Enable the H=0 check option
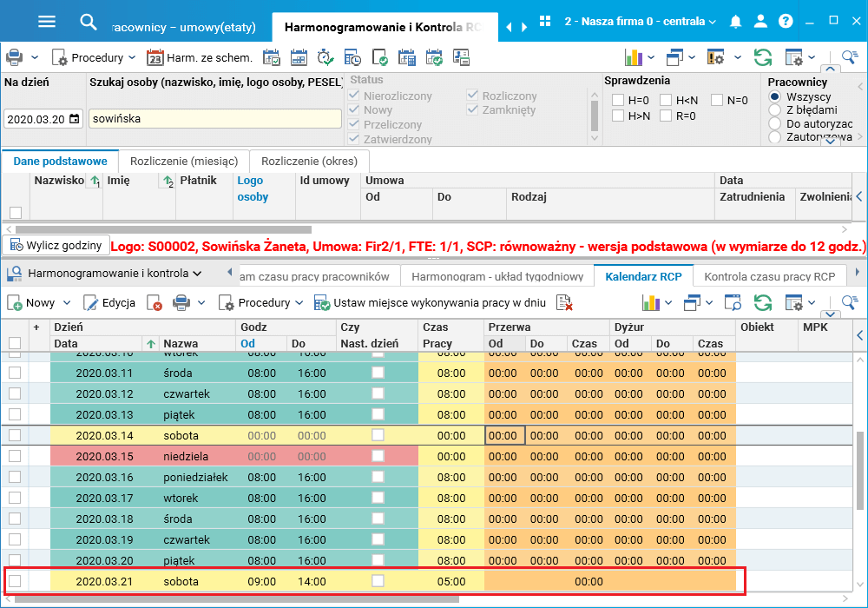Image resolution: width=868 pixels, height=608 pixels. 618,100
